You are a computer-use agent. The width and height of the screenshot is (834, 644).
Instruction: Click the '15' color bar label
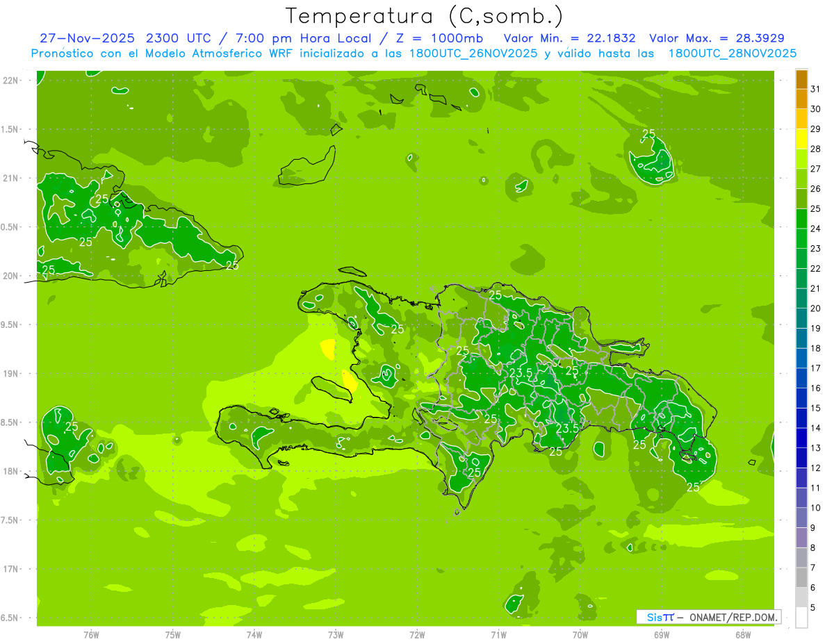point(815,408)
